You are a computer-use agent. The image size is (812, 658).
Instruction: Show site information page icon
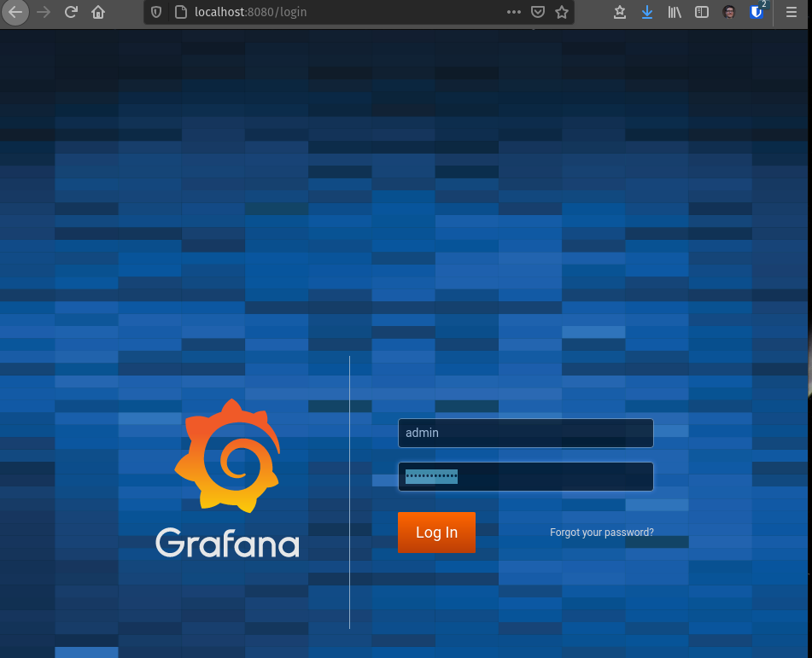(181, 12)
